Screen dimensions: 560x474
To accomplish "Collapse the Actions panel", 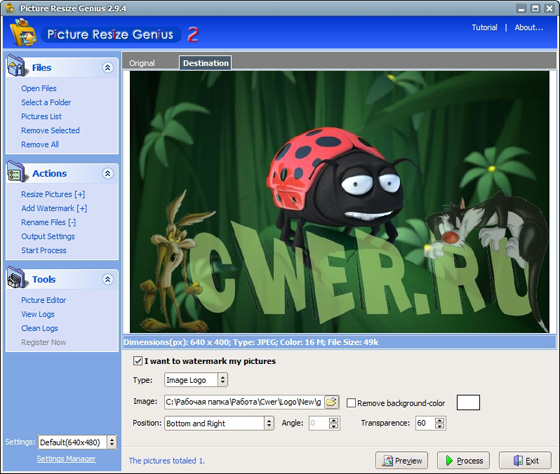I will tap(108, 173).
